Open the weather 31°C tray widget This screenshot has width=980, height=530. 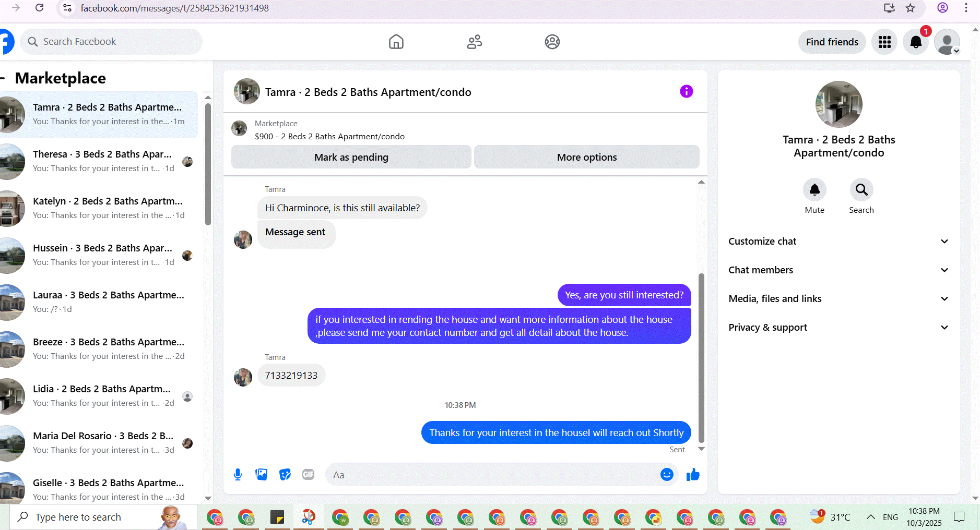(830, 517)
